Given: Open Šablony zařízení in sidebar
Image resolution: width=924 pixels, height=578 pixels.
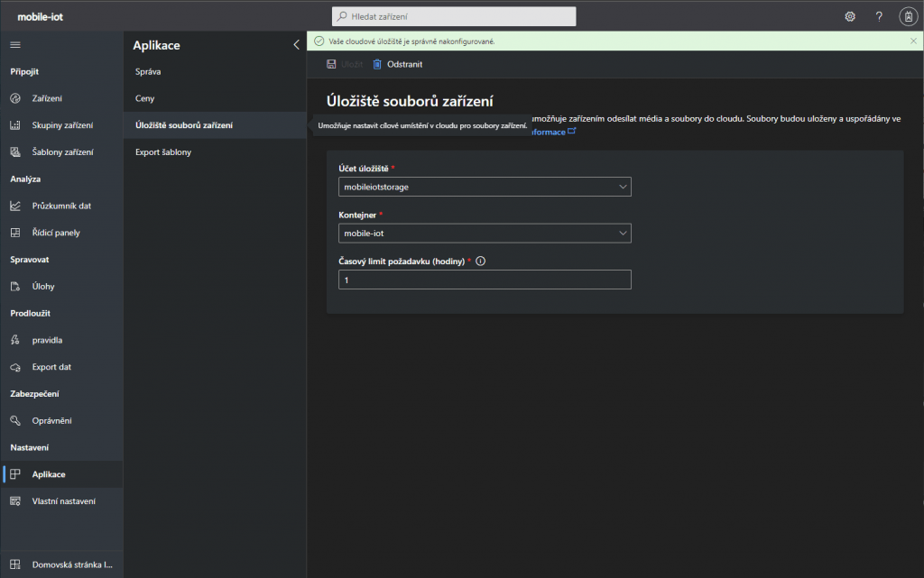Looking at the screenshot, I should (62, 151).
